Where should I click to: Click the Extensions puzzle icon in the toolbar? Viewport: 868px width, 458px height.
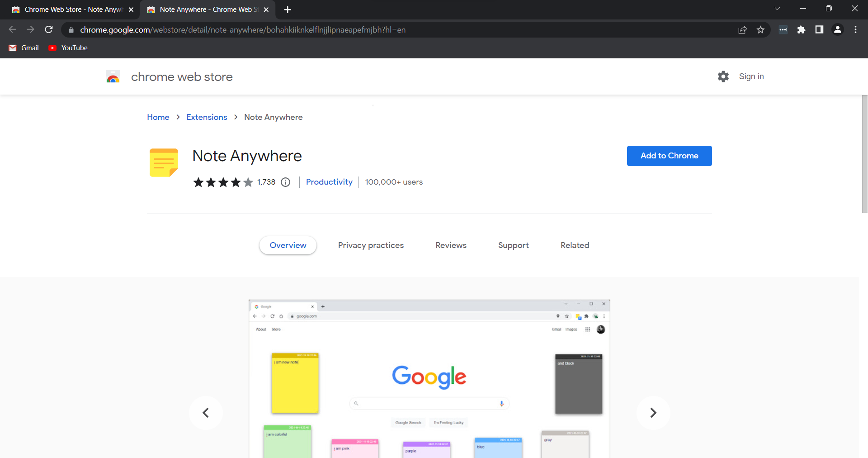pos(802,29)
